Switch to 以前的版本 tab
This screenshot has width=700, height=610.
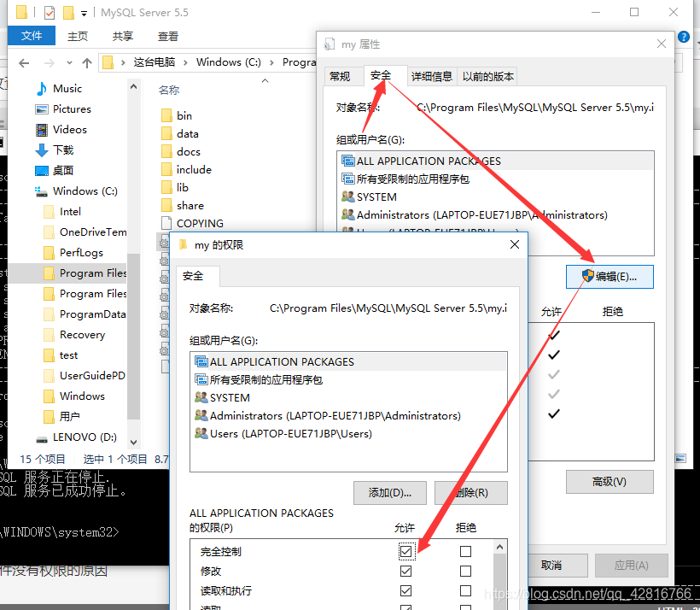coord(488,76)
